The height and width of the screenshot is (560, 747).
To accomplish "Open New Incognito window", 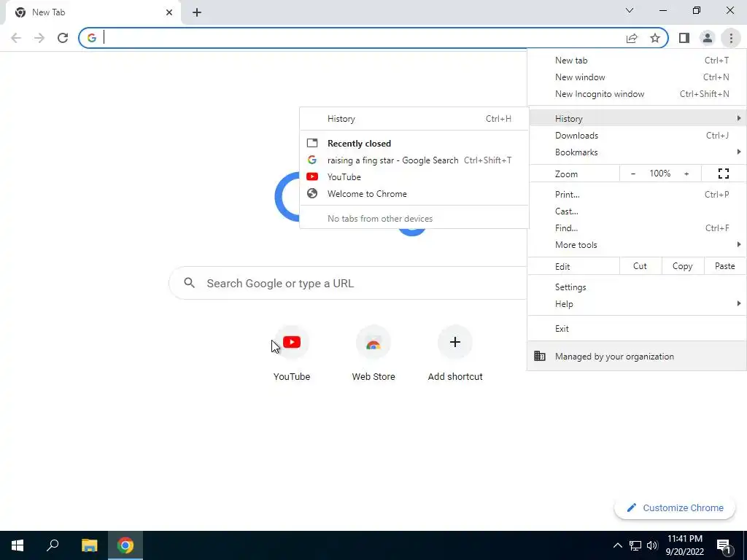I will tap(637, 94).
